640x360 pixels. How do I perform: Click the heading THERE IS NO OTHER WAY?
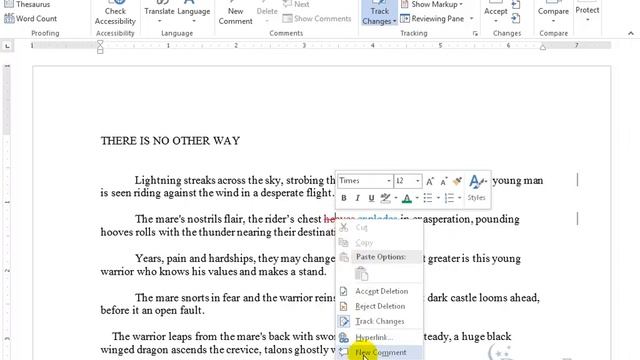(x=170, y=141)
